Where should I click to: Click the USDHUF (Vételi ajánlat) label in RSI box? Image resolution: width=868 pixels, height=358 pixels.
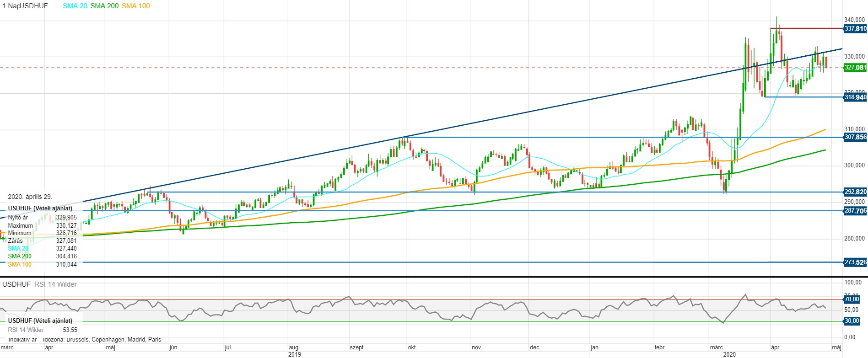[x=40, y=321]
